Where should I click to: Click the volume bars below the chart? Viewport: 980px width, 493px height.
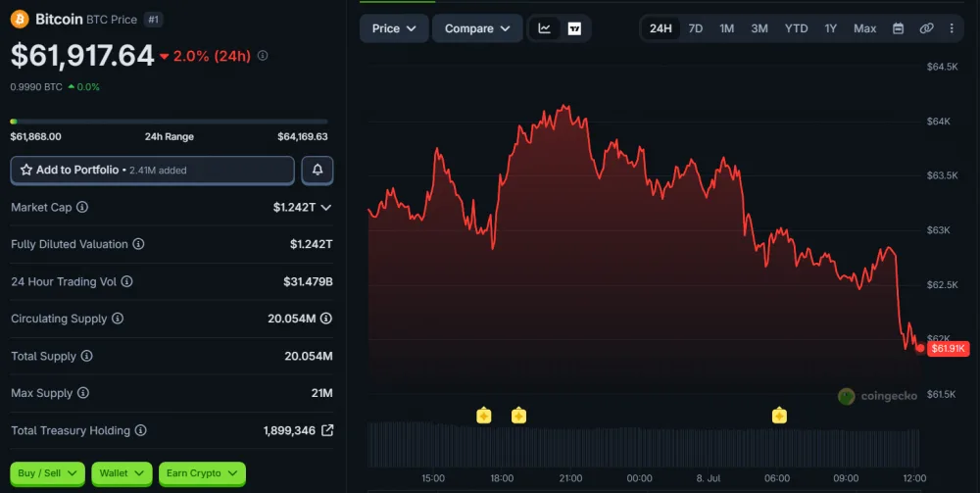pyautogui.click(x=644, y=445)
